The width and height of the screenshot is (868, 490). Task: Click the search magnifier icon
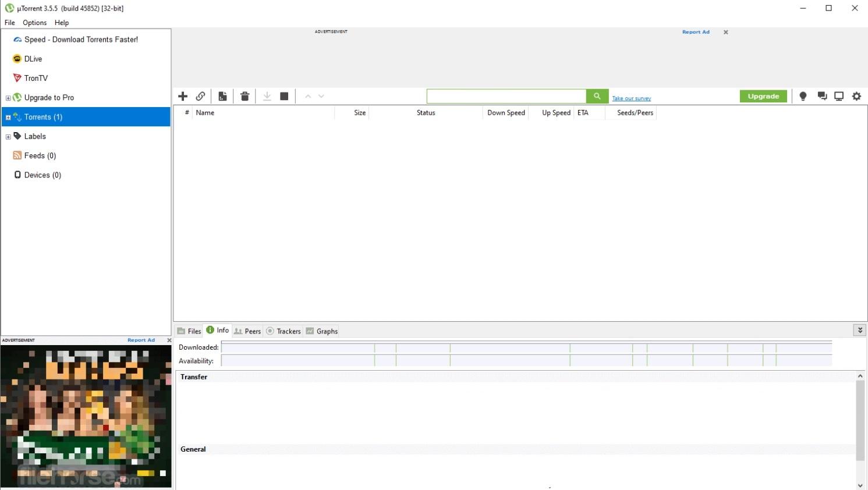tap(597, 96)
